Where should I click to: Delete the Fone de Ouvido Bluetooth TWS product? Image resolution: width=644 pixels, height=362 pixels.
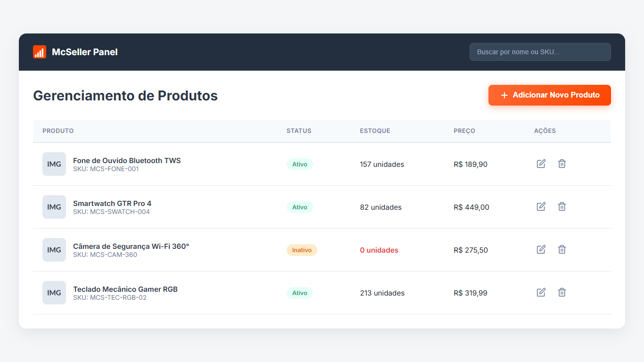point(562,164)
